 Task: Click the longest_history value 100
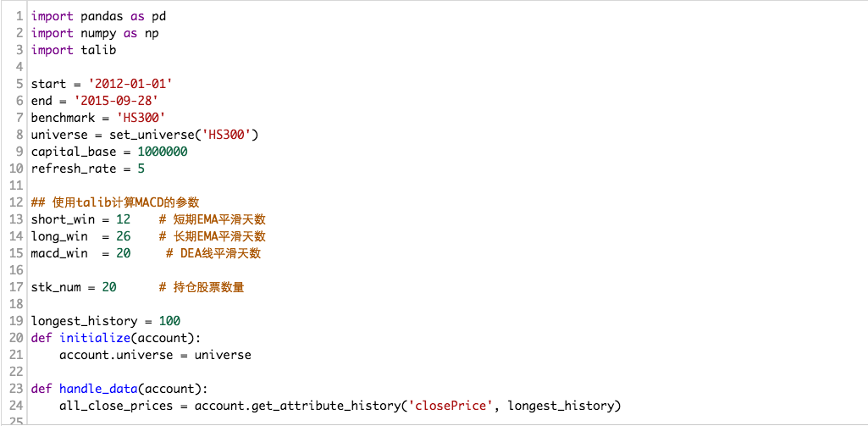(x=169, y=321)
